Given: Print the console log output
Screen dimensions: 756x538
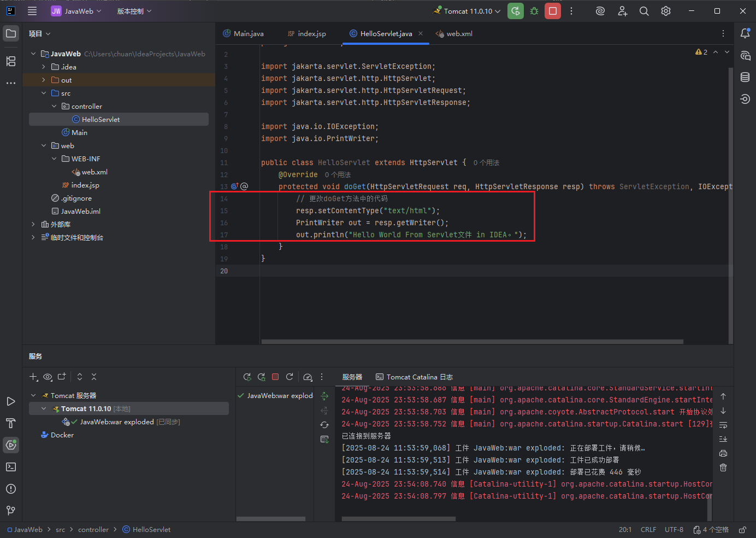Looking at the screenshot, I should point(723,453).
